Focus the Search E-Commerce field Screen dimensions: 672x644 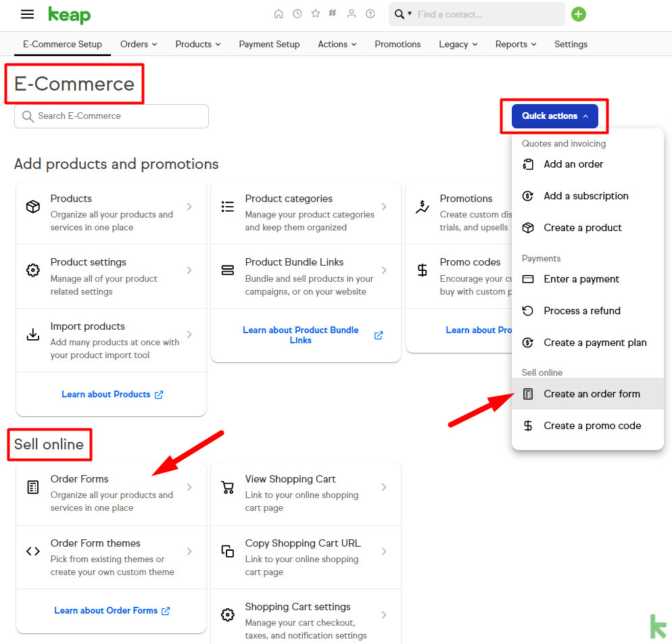[x=112, y=116]
